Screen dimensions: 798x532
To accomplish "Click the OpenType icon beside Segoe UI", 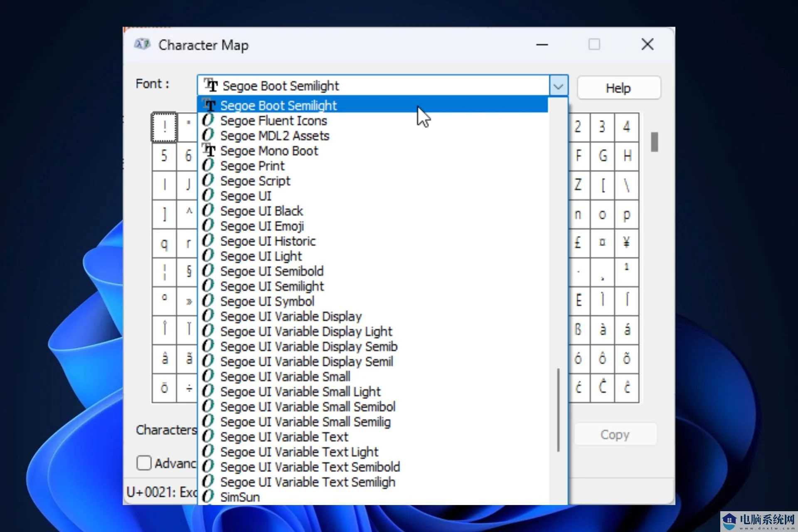I will pos(208,195).
